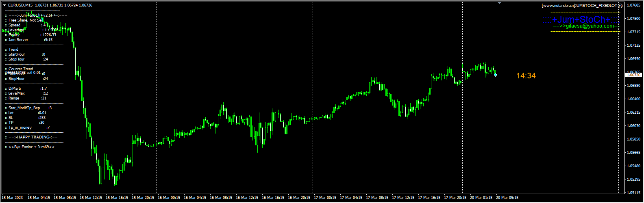Click the 20 Mar 01:15 time label
This screenshot has width=644, height=203.
pyautogui.click(x=481, y=198)
